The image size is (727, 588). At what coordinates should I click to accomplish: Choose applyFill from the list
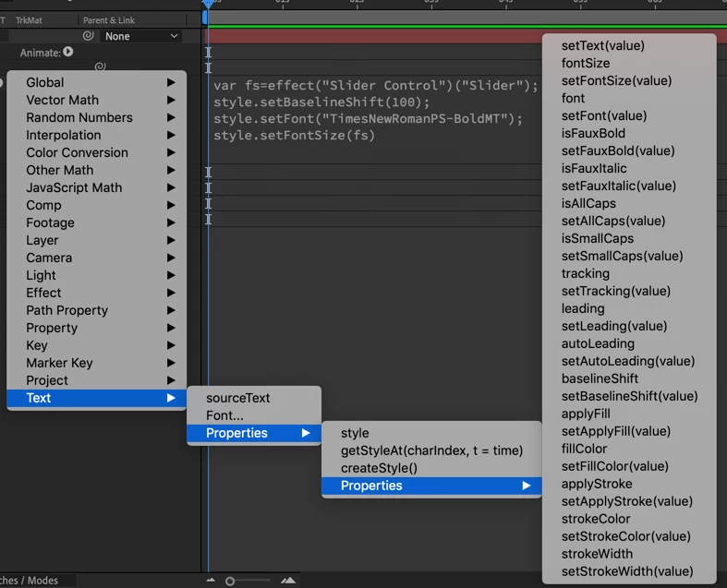pos(629,414)
